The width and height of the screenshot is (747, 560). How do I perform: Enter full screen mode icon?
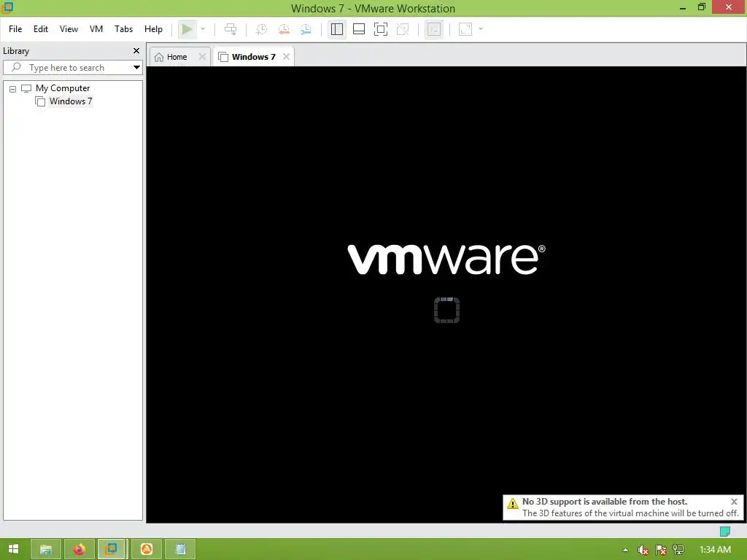(381, 29)
